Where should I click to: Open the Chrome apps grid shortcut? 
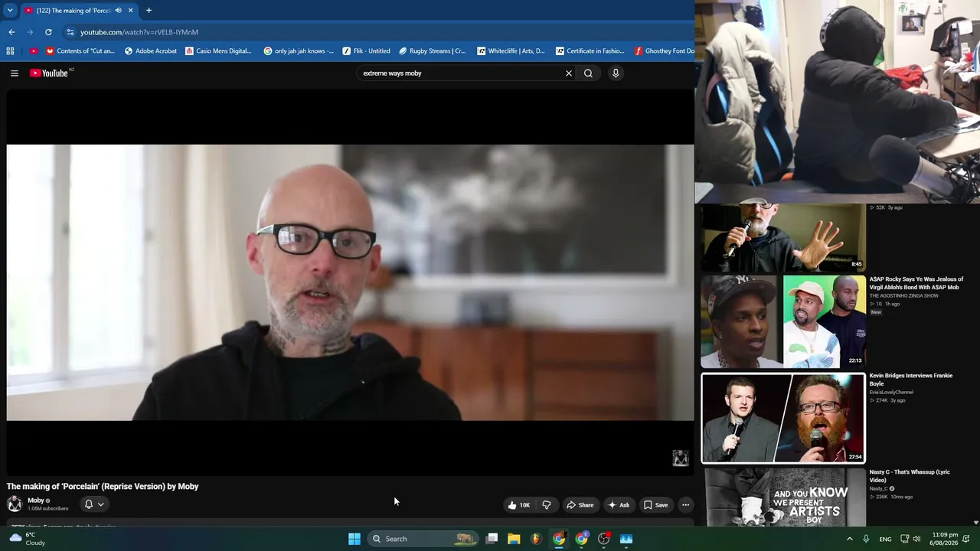click(x=10, y=51)
